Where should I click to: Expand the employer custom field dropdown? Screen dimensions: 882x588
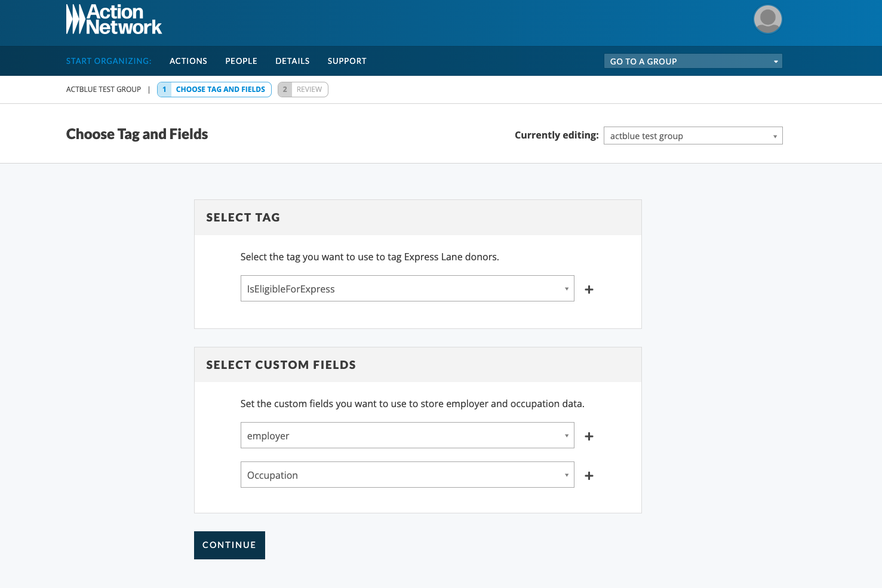click(x=407, y=435)
